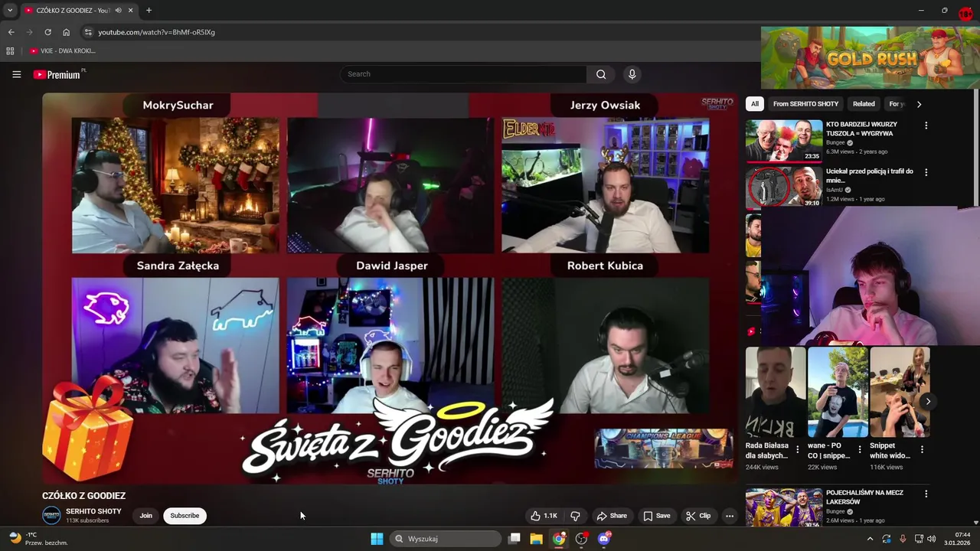The width and height of the screenshot is (980, 551).
Task: Open Bungee channel under KTO BARDZIEJ video
Action: coord(835,142)
